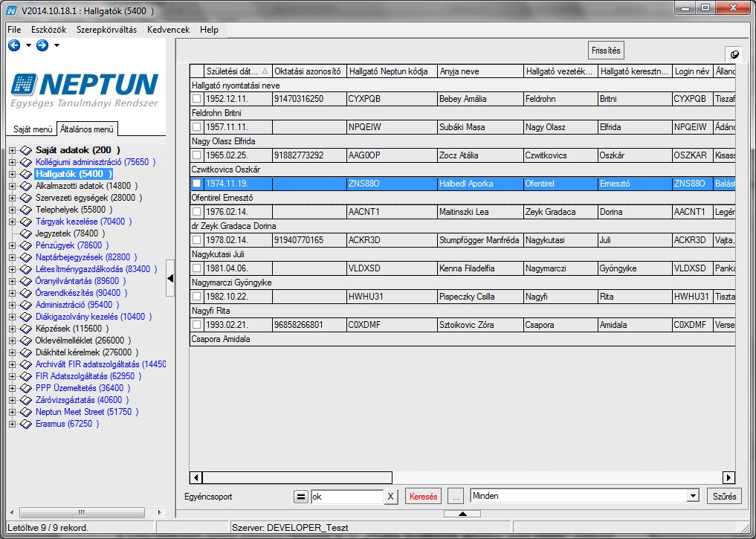The width and height of the screenshot is (756, 539).
Task: Click the table's horizontal scrollbar thumb
Action: click(x=297, y=477)
